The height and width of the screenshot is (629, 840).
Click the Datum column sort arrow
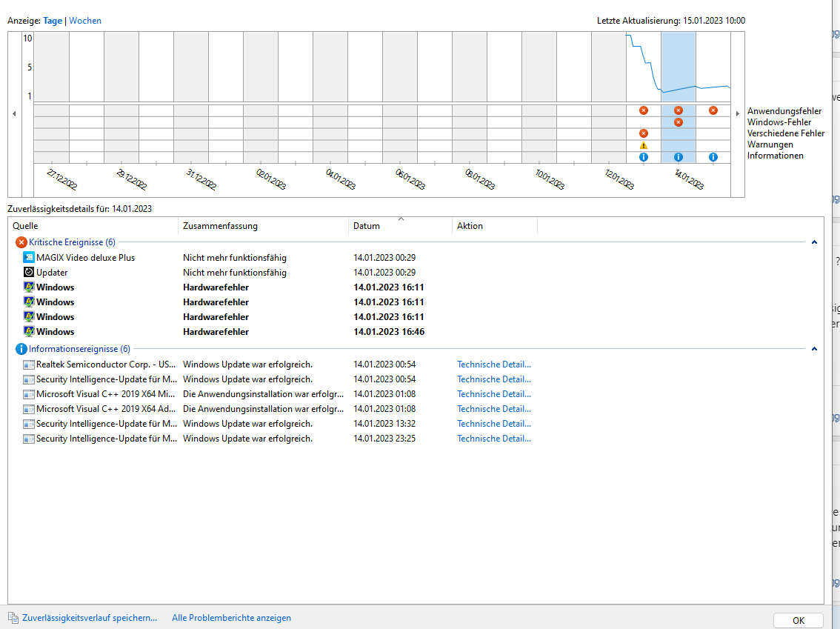pos(401,219)
